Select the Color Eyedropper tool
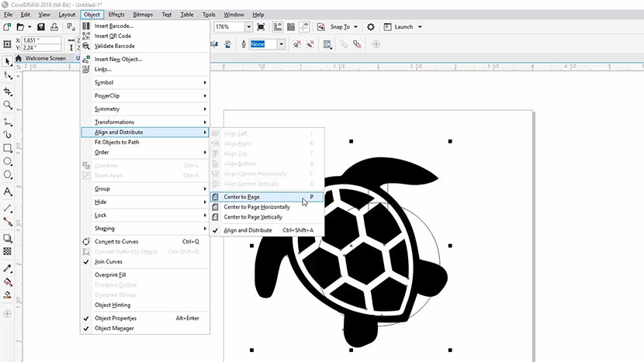The height and width of the screenshot is (362, 644). pos(8,267)
